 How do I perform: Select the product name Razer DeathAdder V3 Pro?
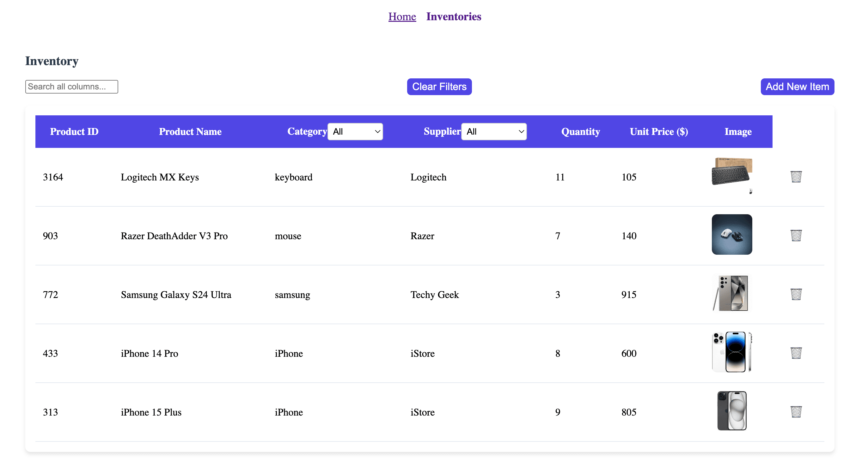174,236
